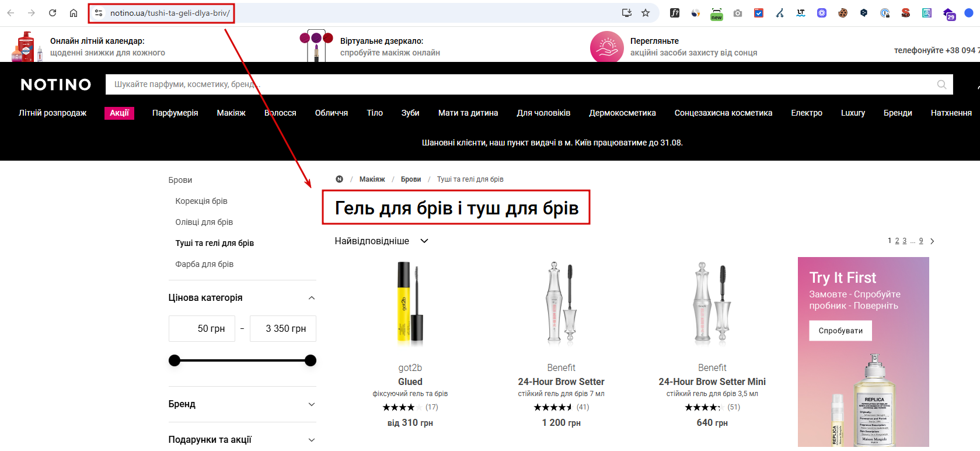Click the search magnifier icon in Notino search bar
The width and height of the screenshot is (980, 451).
coord(941,85)
